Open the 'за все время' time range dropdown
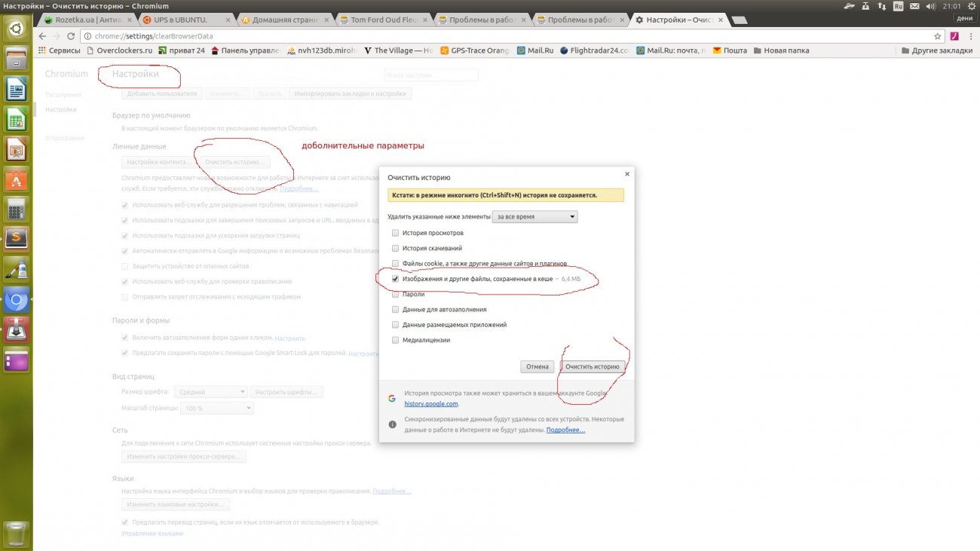 (x=534, y=217)
